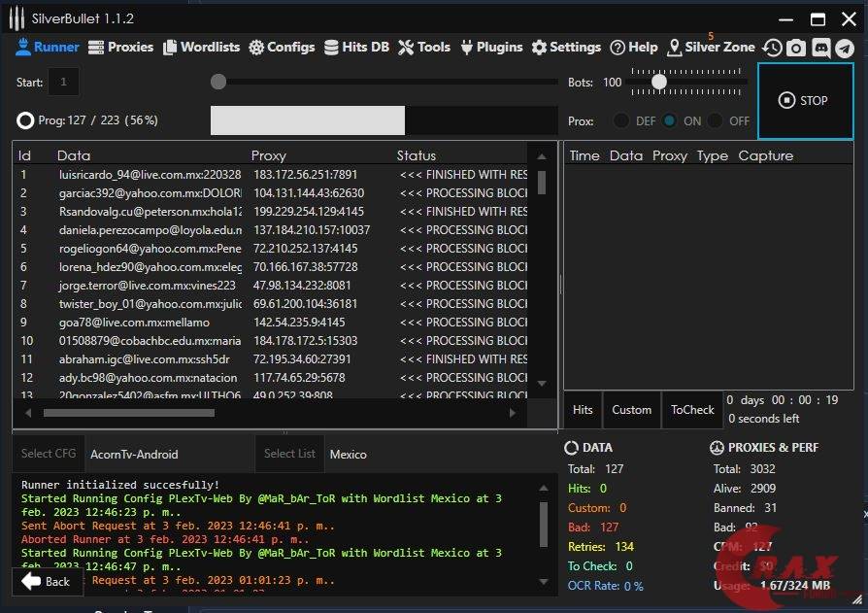The width and height of the screenshot is (868, 613).
Task: Open the Proxies tab
Action: click(120, 47)
